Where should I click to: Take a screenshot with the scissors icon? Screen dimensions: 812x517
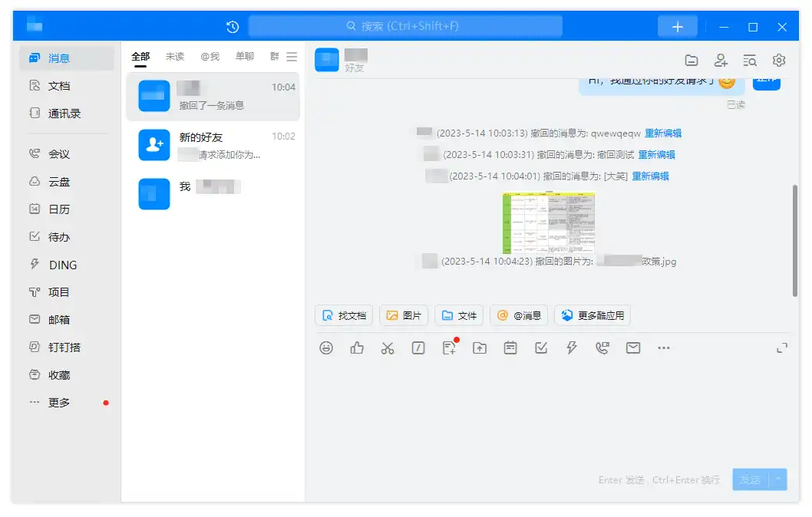[388, 347]
